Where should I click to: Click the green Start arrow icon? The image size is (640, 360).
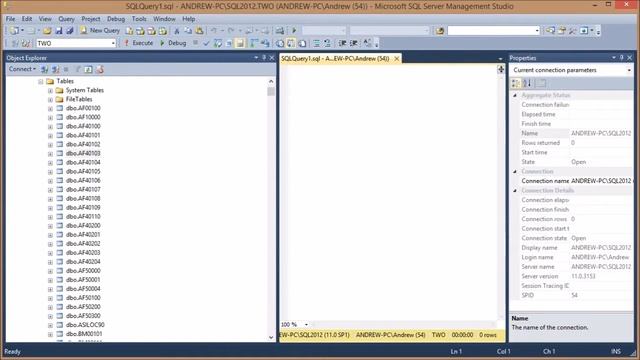(294, 31)
